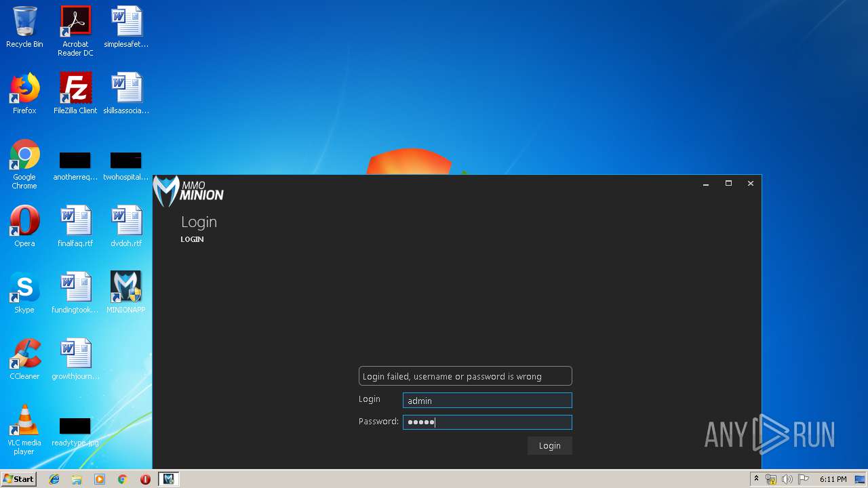Click the Login heading text
This screenshot has height=488, width=868.
(x=199, y=222)
